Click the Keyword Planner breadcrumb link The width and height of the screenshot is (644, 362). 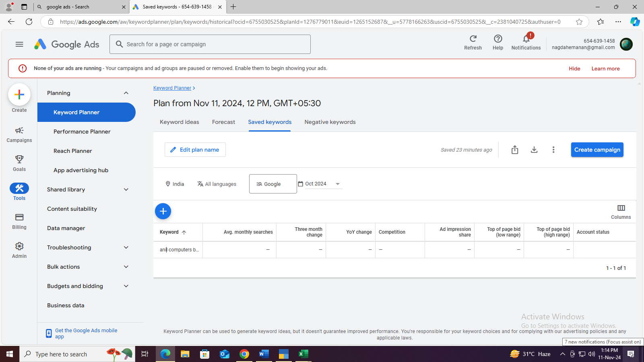(x=172, y=88)
